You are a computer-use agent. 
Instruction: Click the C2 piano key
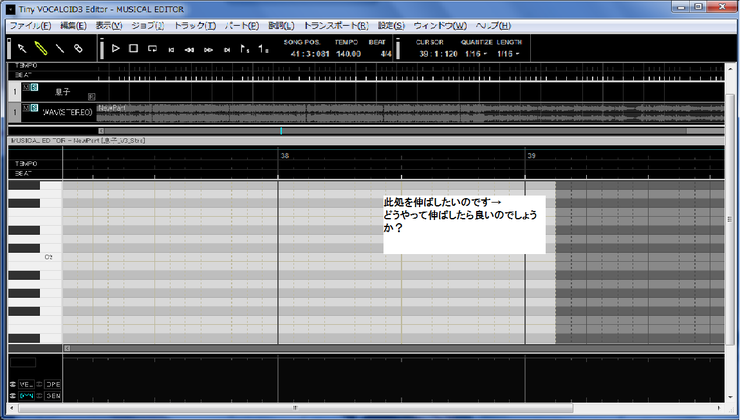click(35, 257)
